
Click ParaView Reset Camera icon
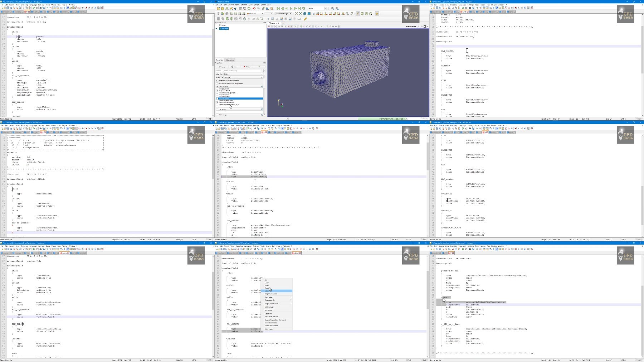[296, 14]
